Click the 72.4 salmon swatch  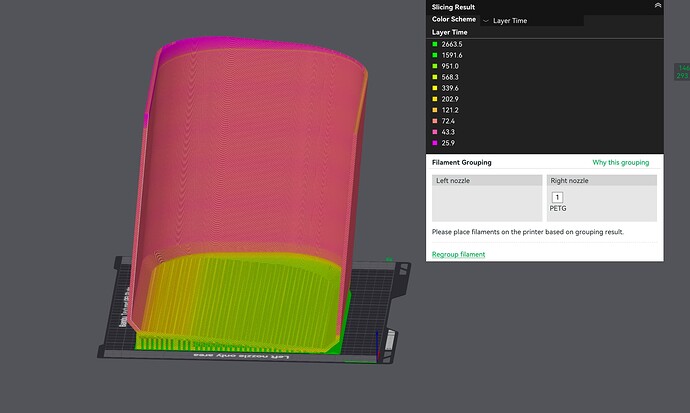(x=435, y=121)
